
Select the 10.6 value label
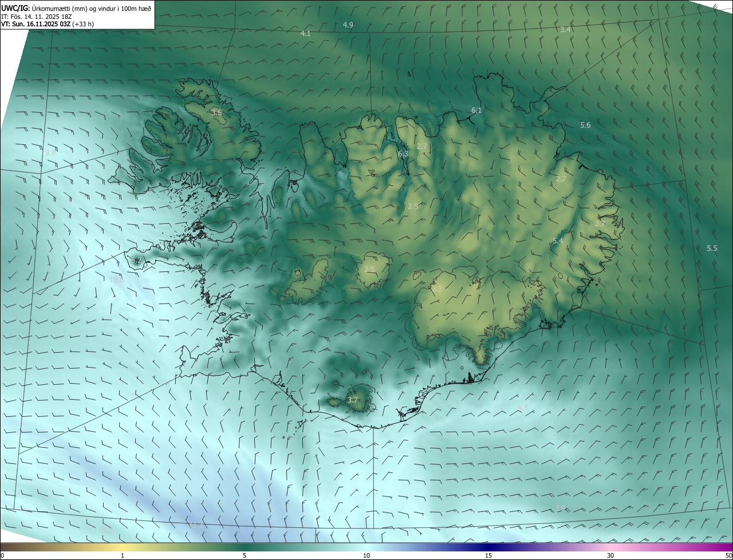pyautogui.click(x=116, y=280)
